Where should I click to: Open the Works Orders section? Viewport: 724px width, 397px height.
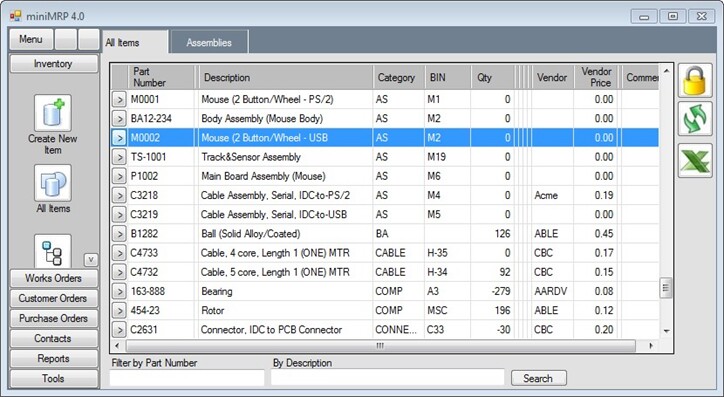(x=54, y=278)
